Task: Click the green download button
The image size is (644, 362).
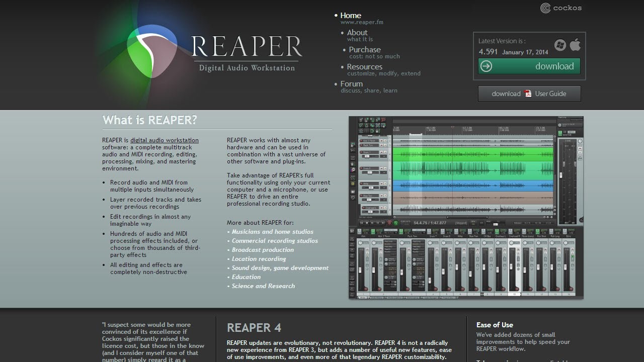Action: click(x=529, y=66)
